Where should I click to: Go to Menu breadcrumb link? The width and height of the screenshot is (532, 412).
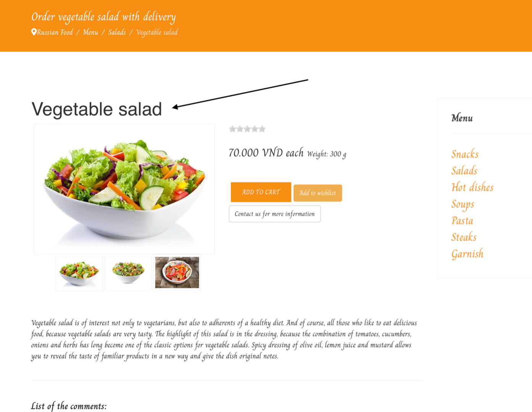(90, 32)
